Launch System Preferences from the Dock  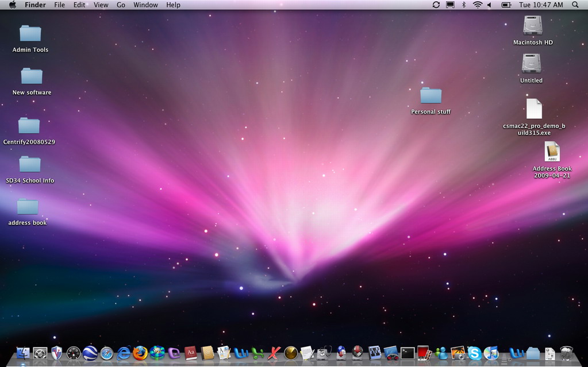(x=40, y=353)
